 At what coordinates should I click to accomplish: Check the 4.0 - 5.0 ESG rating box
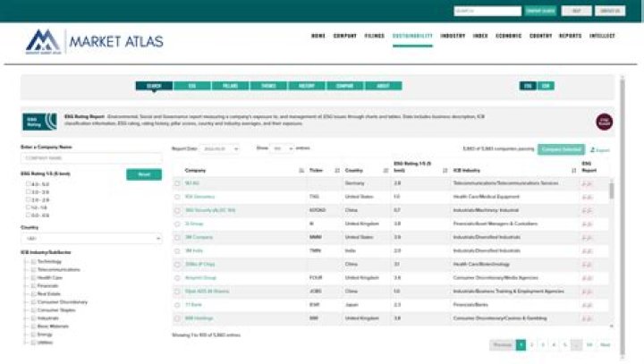point(29,184)
